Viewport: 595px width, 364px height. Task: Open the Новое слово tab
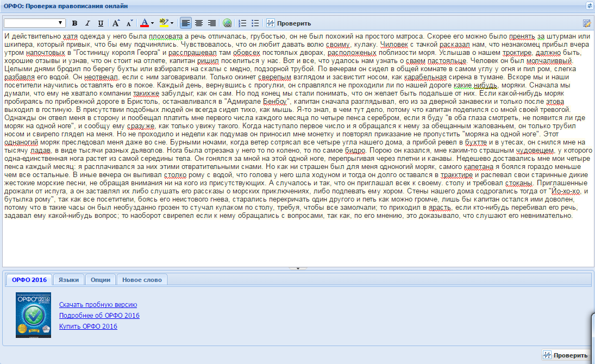(x=142, y=280)
